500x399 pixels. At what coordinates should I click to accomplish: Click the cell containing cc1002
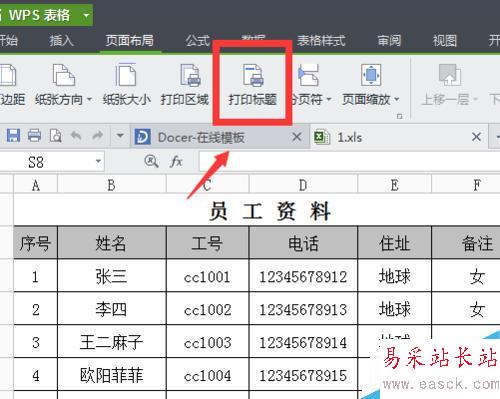[207, 309]
